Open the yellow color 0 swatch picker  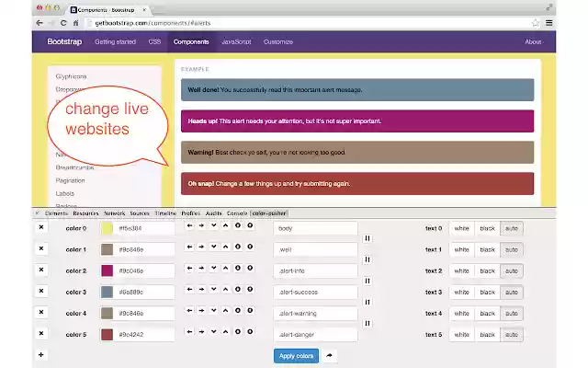(107, 228)
